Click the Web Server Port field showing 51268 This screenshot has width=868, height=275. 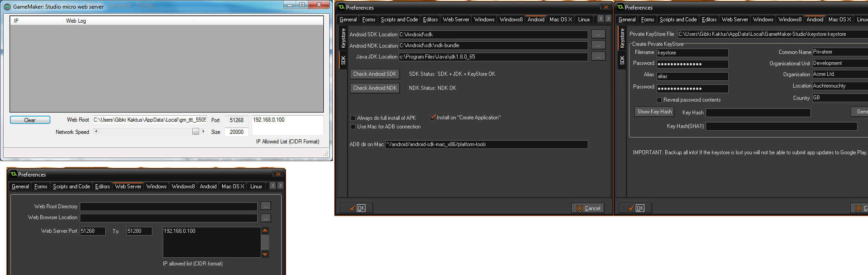(92, 231)
